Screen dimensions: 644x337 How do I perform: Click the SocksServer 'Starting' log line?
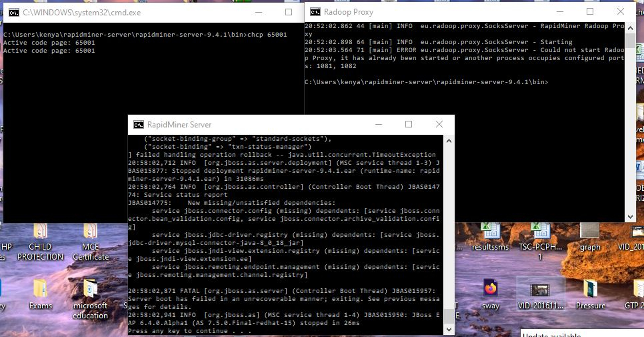point(438,42)
